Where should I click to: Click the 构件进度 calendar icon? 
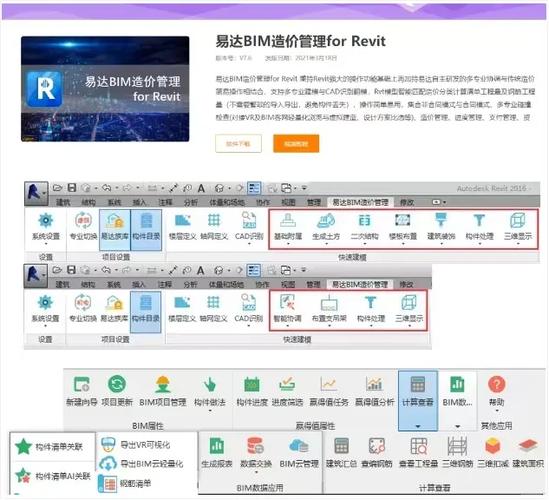tap(252, 384)
